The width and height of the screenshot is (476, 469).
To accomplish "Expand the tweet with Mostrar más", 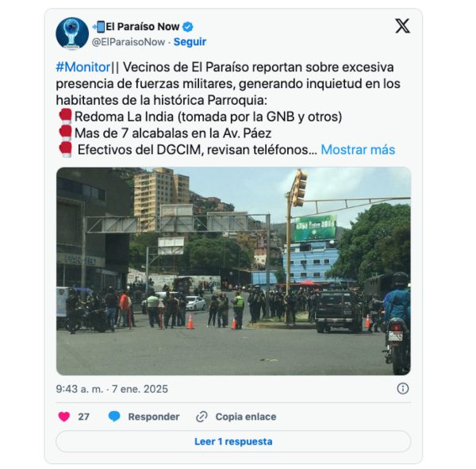I will click(358, 150).
